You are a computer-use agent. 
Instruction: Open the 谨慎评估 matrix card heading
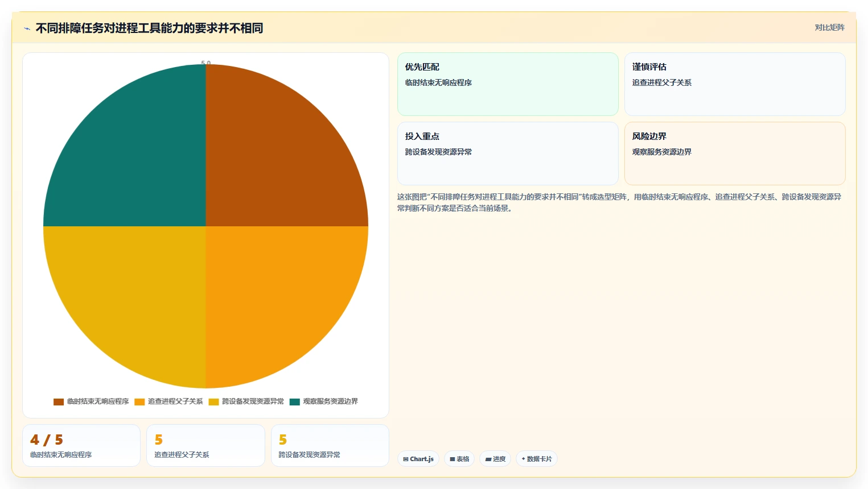[x=649, y=67]
